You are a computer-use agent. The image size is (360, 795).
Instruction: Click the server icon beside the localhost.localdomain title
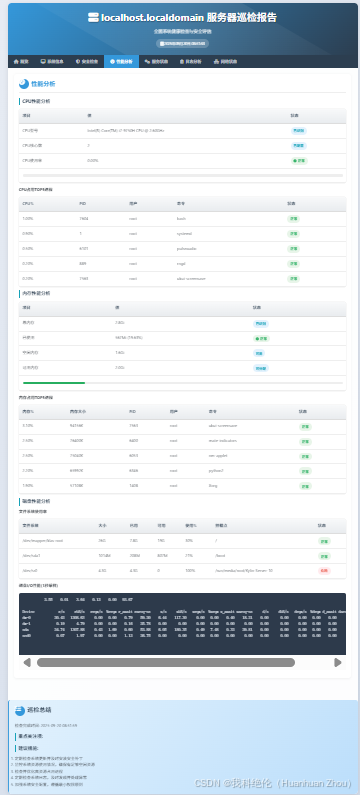coord(93,18)
